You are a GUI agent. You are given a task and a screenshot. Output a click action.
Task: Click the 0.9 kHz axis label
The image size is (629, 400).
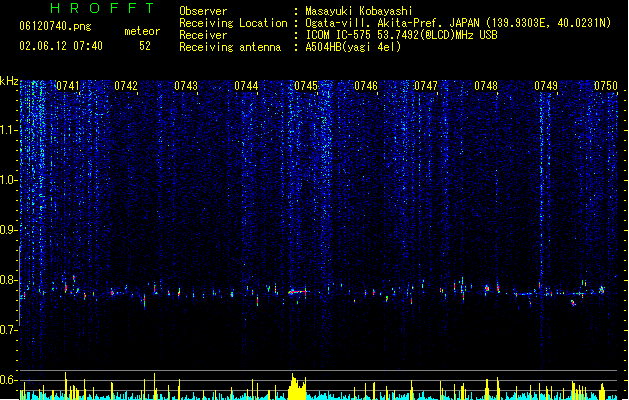point(9,230)
